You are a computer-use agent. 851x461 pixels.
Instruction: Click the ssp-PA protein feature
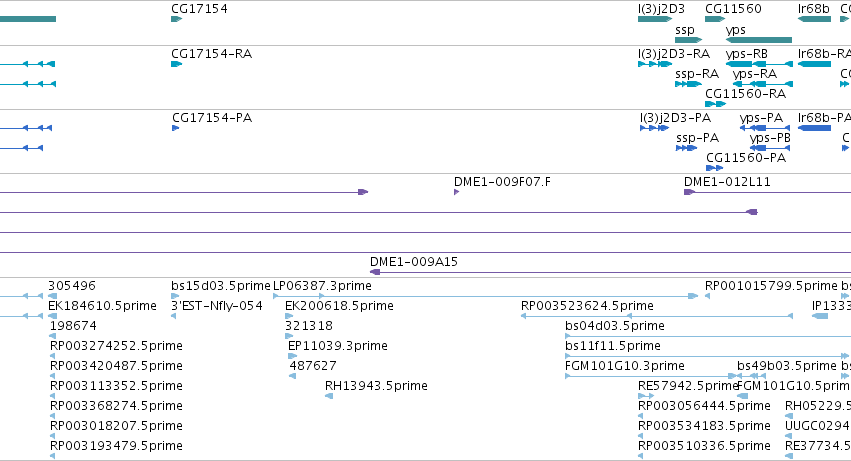686,148
